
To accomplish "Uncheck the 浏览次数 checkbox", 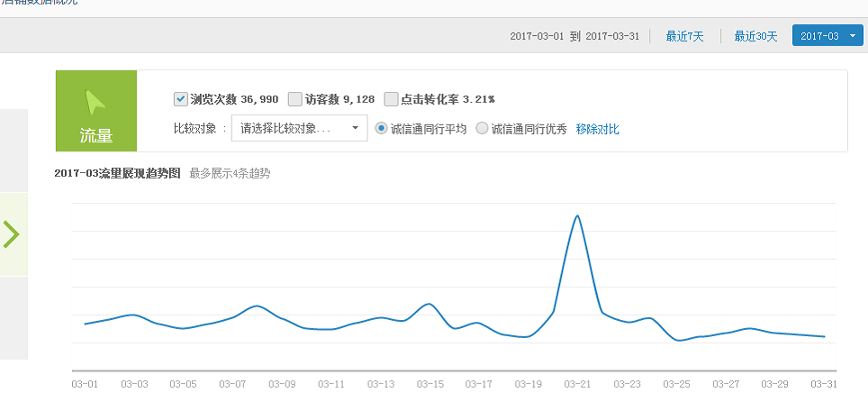I will [x=180, y=98].
